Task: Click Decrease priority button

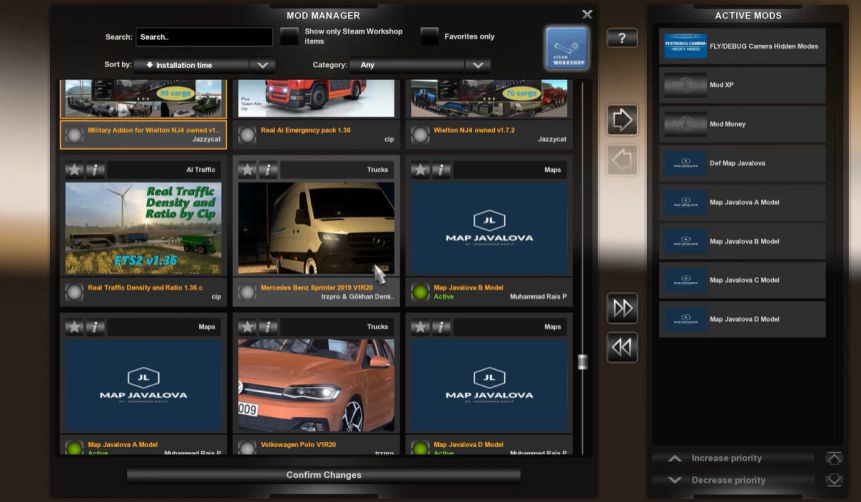Action: pos(734,480)
